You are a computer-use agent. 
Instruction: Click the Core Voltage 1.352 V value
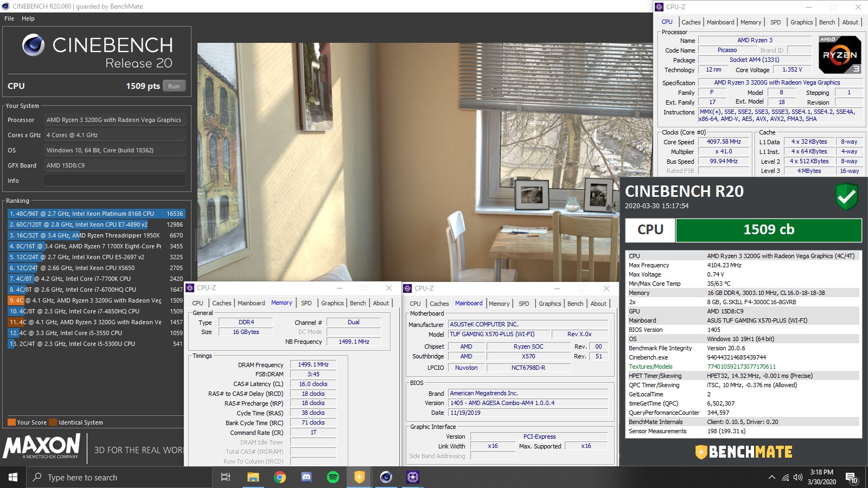point(792,69)
